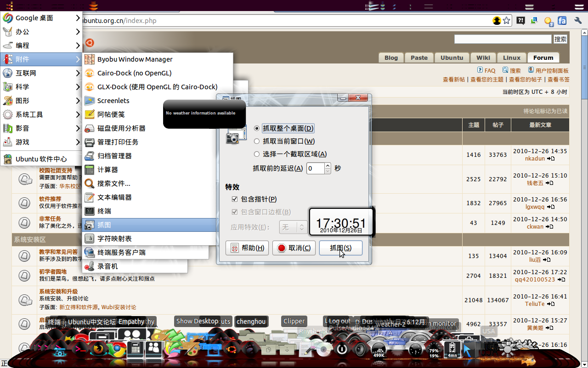Launch 终端服务客户端 terminal server client
588x368 pixels.
[146, 253]
